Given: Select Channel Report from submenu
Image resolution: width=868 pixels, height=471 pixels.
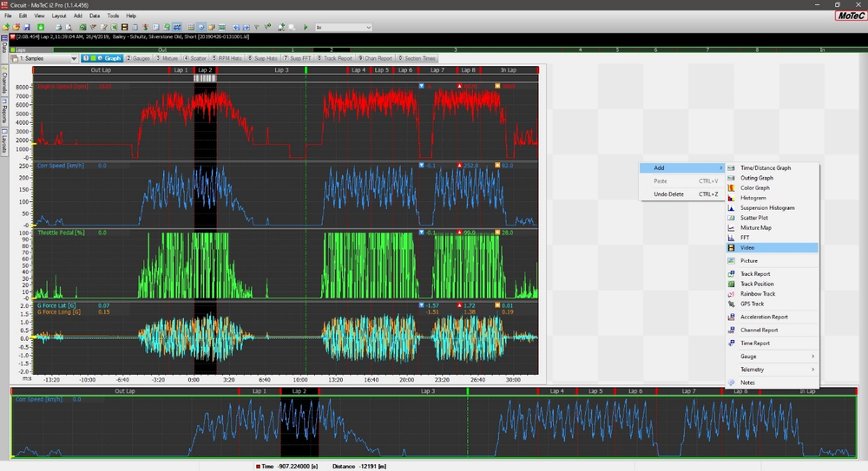Looking at the screenshot, I should pyautogui.click(x=773, y=330).
